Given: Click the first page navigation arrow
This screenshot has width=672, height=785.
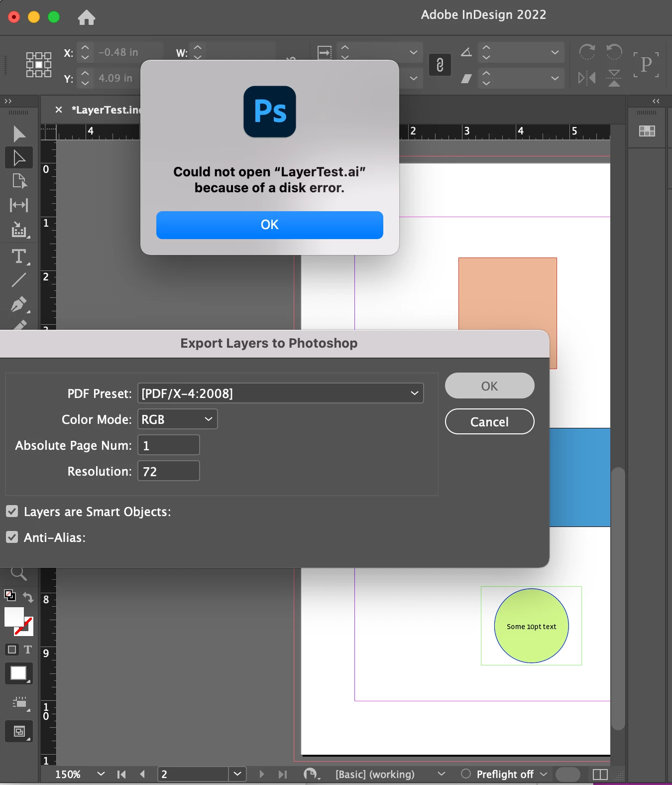Looking at the screenshot, I should [x=121, y=774].
